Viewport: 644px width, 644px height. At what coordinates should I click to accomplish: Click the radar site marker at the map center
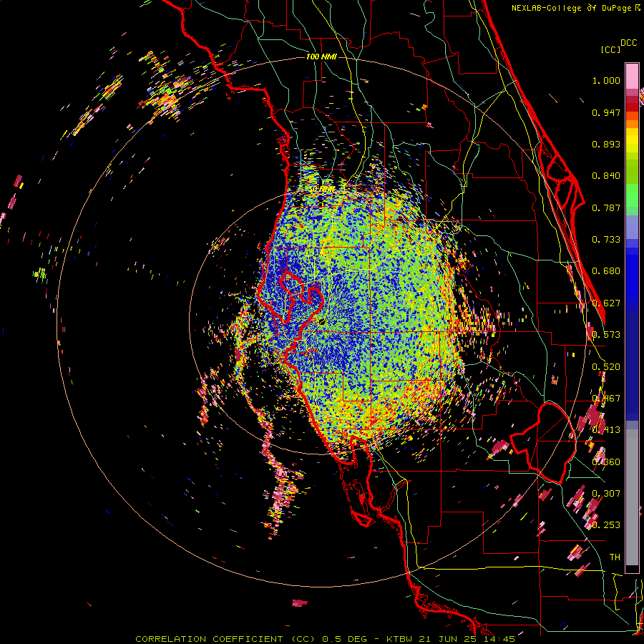(x=322, y=321)
